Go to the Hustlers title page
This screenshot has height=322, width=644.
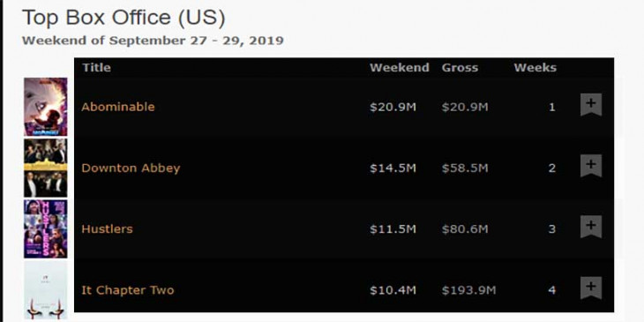(x=107, y=228)
